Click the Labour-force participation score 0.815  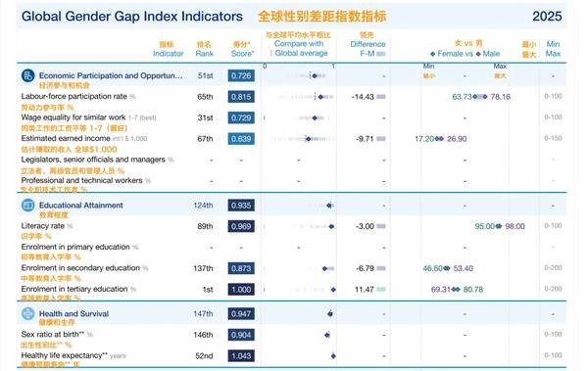pyautogui.click(x=241, y=97)
